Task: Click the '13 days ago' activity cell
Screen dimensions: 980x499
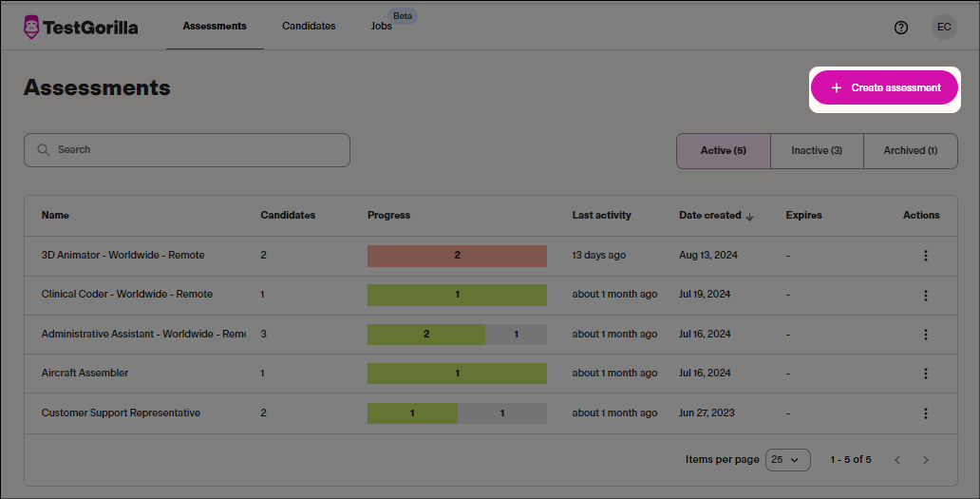Action: (x=599, y=255)
